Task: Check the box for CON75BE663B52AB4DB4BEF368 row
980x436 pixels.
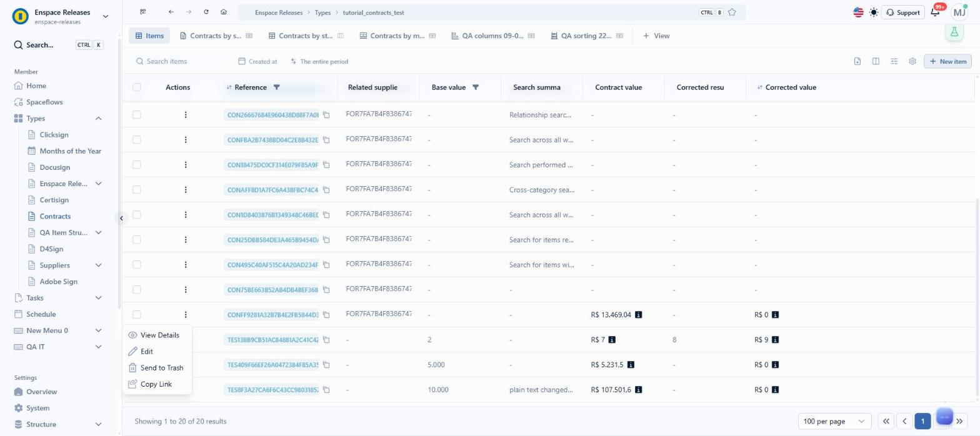Action: [x=137, y=290]
